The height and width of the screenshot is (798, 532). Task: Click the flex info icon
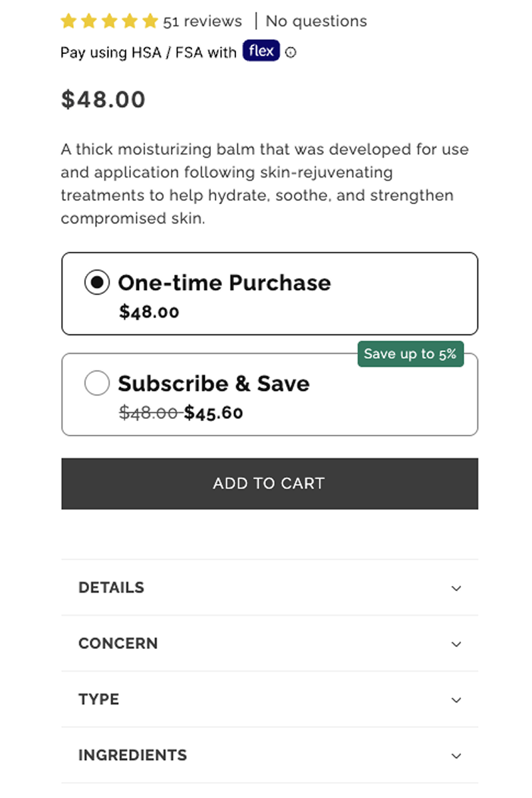291,53
